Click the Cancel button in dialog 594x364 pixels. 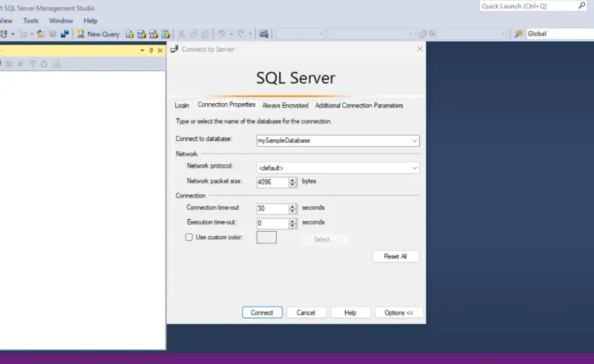point(306,313)
